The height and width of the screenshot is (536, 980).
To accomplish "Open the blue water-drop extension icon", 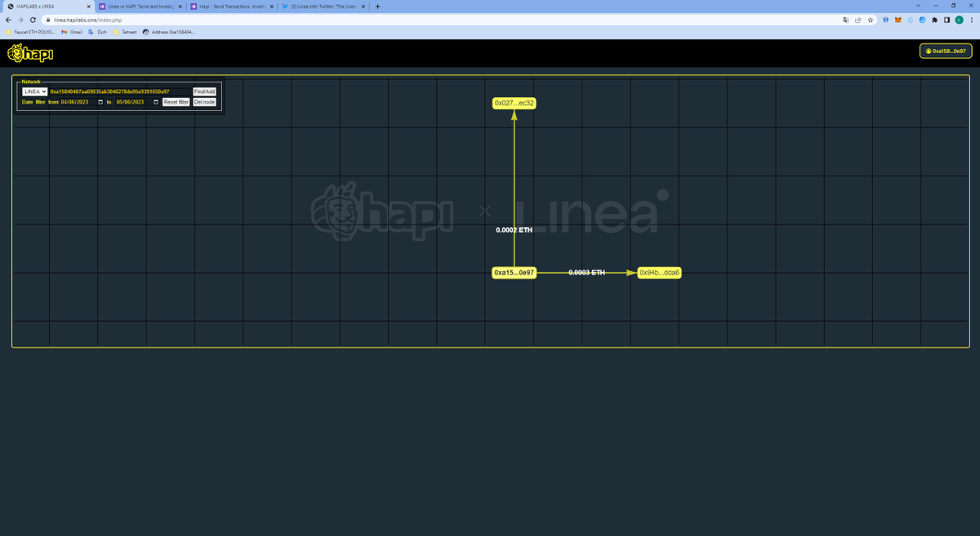I will [910, 20].
